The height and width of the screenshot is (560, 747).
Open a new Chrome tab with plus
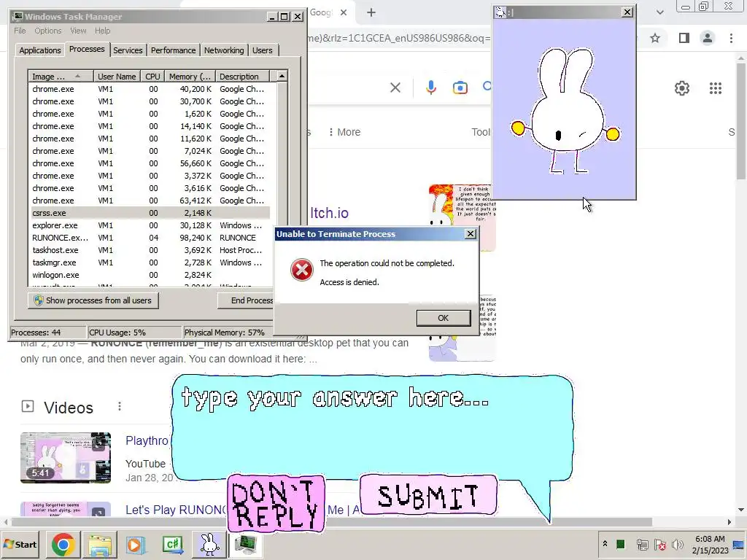tap(371, 12)
